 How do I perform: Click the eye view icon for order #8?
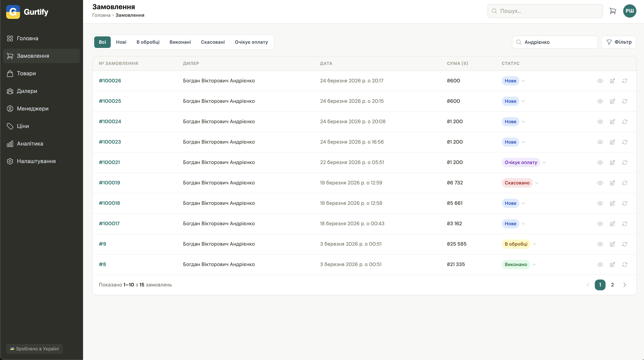(x=600, y=265)
